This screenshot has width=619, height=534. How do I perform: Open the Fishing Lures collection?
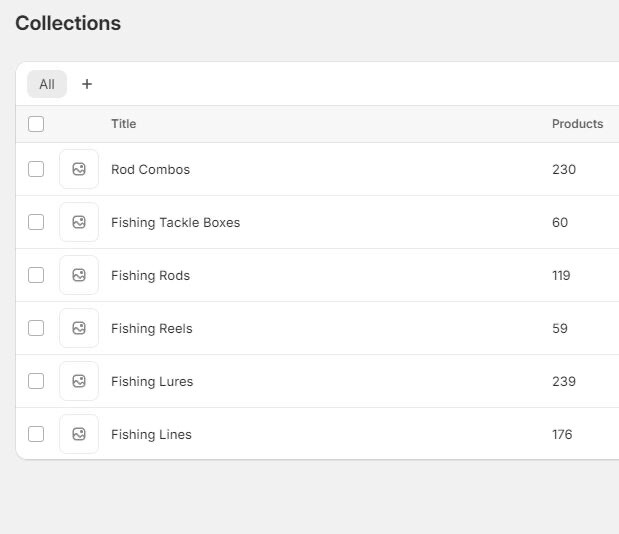click(x=152, y=382)
